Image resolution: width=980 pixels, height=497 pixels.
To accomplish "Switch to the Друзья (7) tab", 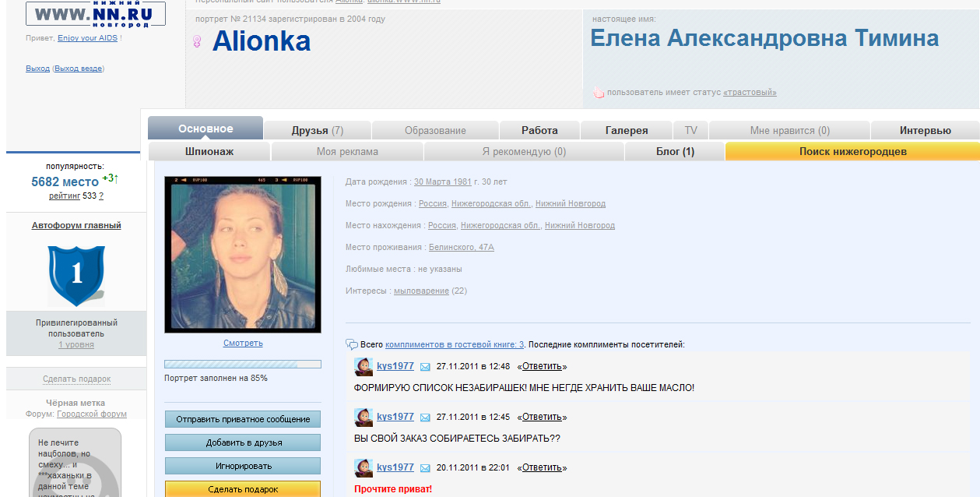I will (318, 130).
